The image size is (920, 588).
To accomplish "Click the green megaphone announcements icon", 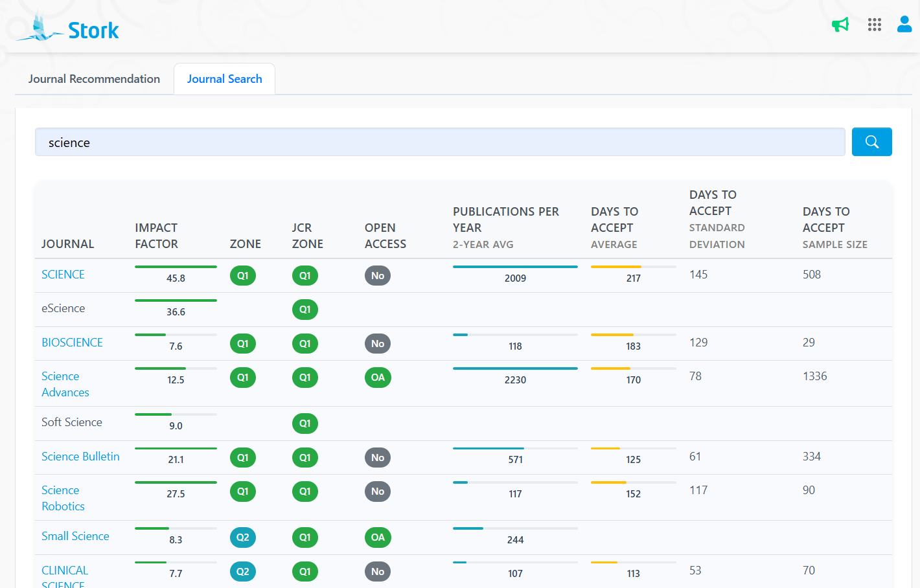I will pyautogui.click(x=840, y=25).
